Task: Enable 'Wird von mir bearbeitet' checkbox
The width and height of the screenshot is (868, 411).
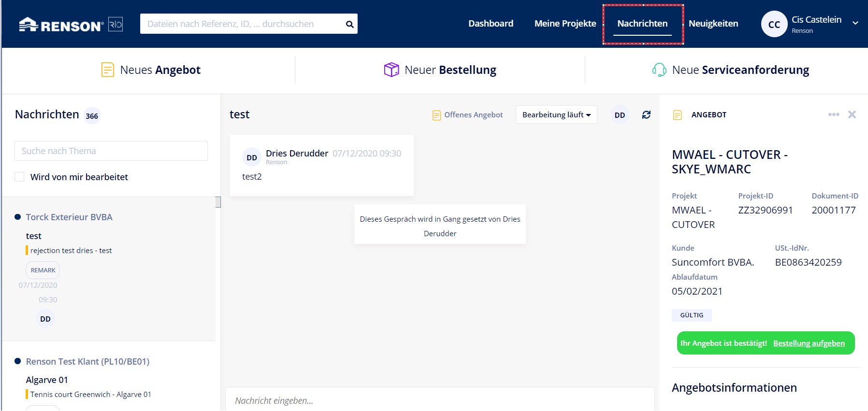Action: pyautogui.click(x=20, y=177)
